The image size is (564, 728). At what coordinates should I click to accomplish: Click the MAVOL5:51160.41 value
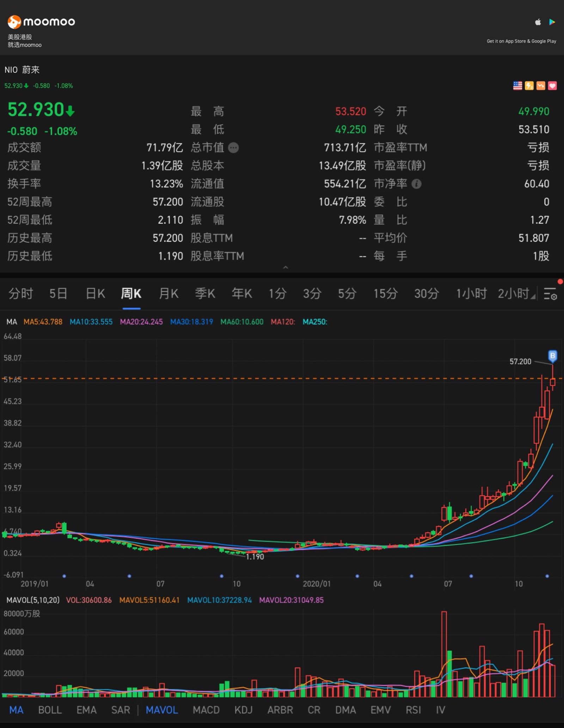coord(149,600)
